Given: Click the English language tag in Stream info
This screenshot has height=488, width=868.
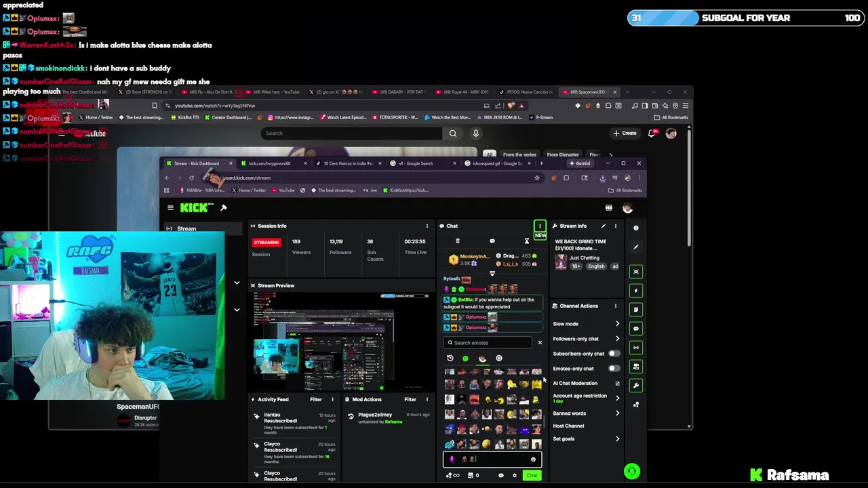Looking at the screenshot, I should coord(596,266).
